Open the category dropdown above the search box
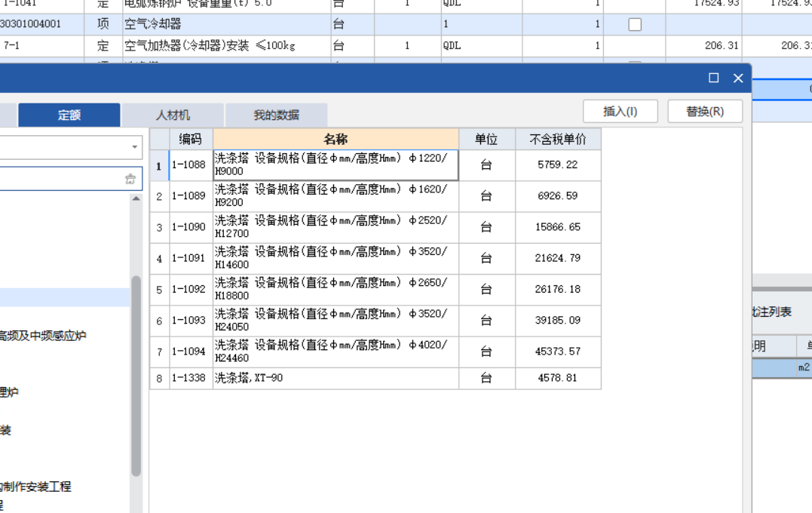Image resolution: width=812 pixels, height=513 pixels. pyautogui.click(x=136, y=146)
